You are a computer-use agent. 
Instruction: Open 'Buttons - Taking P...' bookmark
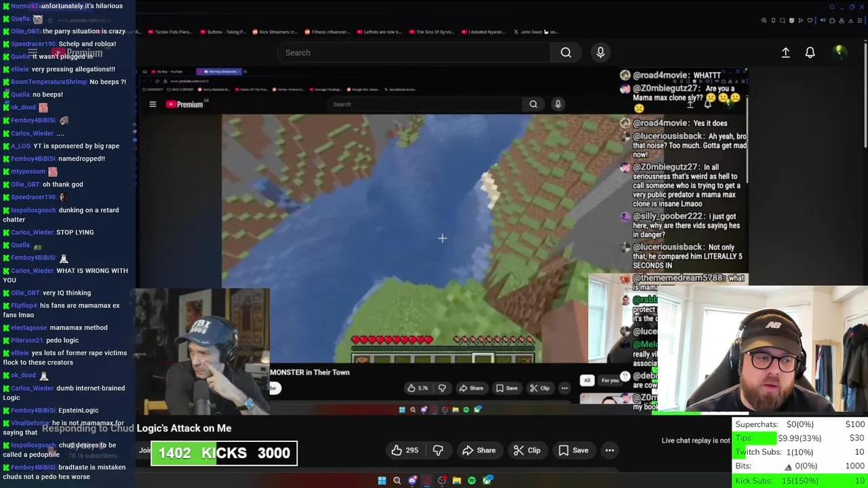tap(222, 32)
